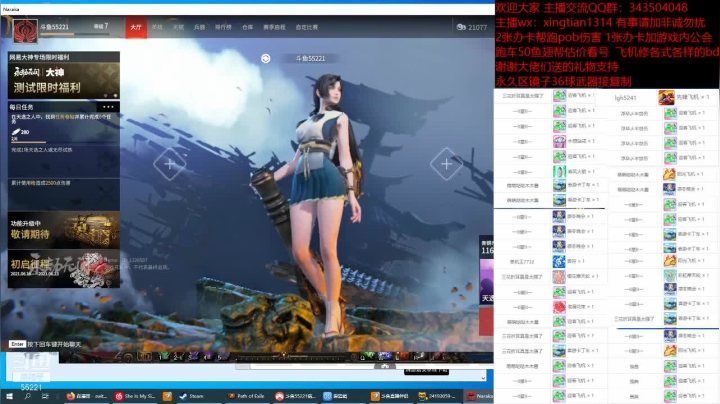This screenshot has width=720, height=404.
Task: Click the 每日任务 daily tasks header
Action: [x=22, y=107]
